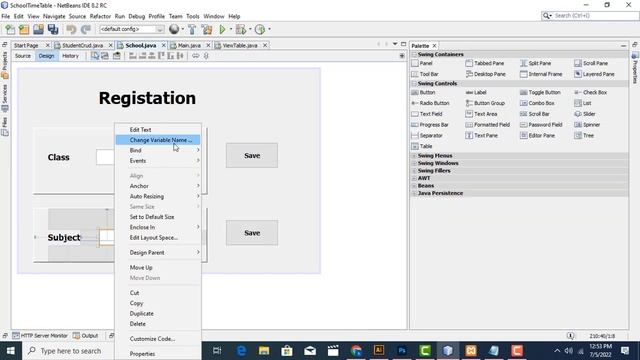Click the Save button beside the Class field
The height and width of the screenshot is (360, 640).
pos(252,156)
